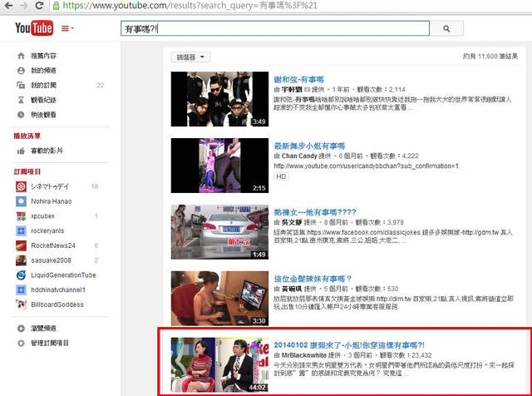This screenshot has height=396, width=532.
Task: Click the YouTube logo
Action: 34,29
